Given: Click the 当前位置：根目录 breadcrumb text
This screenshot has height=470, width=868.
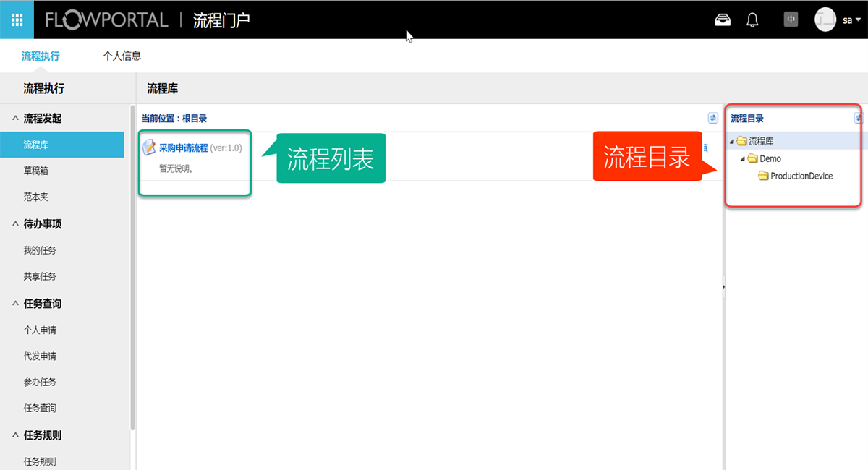Looking at the screenshot, I should click(x=174, y=118).
